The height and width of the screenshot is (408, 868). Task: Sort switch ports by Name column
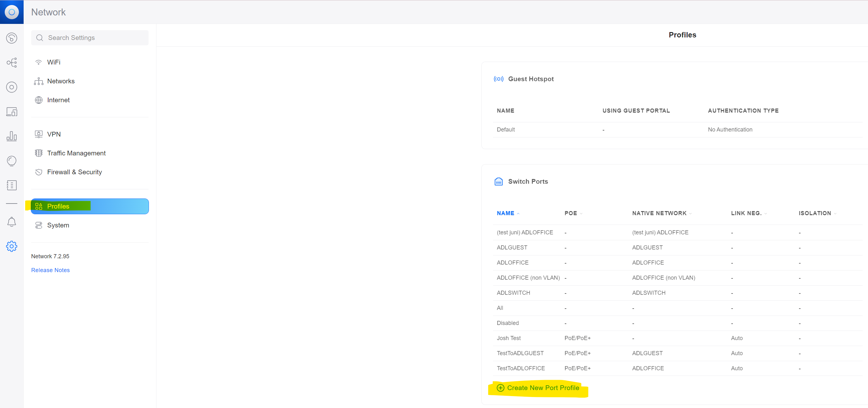coord(505,213)
